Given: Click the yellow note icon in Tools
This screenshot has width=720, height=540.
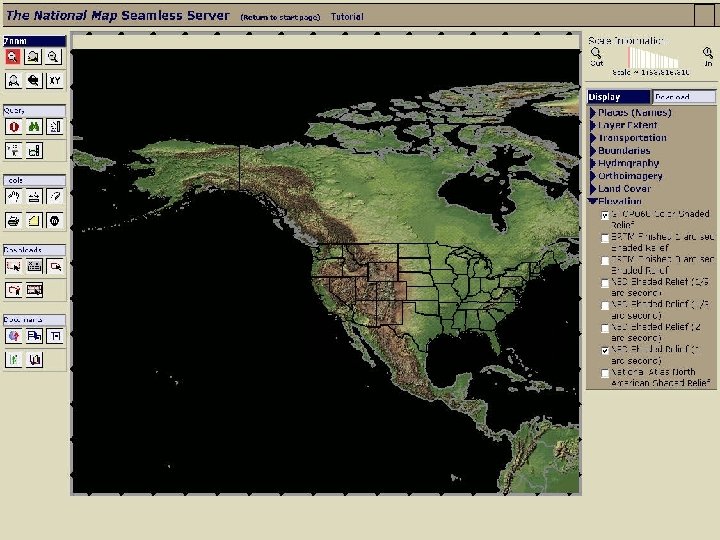Looking at the screenshot, I should [33, 220].
